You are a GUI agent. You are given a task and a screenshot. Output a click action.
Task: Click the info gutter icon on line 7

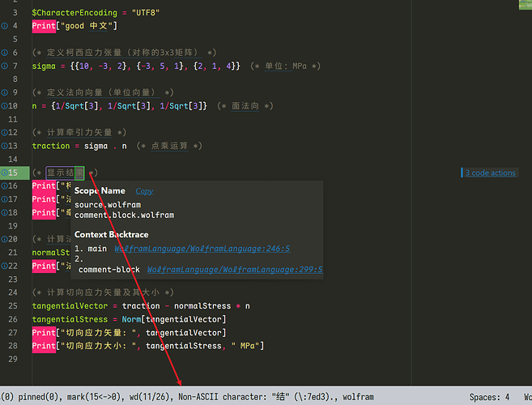click(x=4, y=66)
